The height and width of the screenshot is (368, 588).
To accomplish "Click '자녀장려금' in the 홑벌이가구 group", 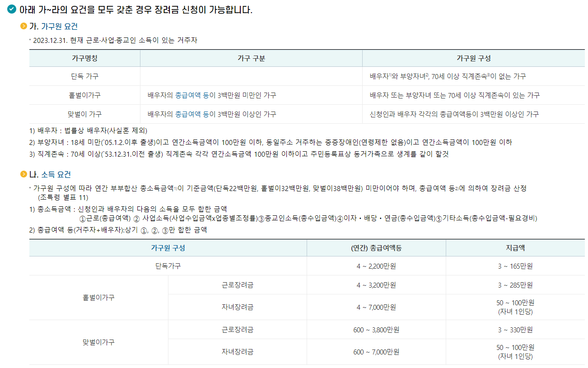I will coord(238,307).
